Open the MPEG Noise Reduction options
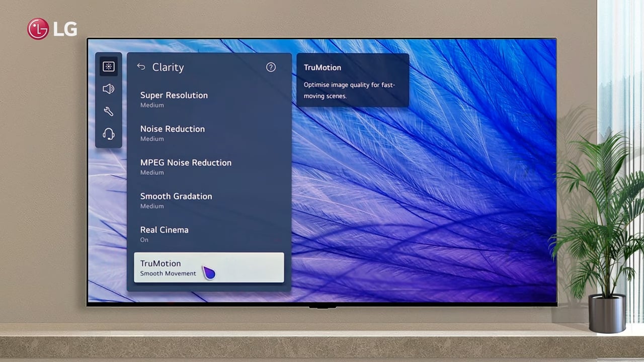Image resolution: width=644 pixels, height=362 pixels. (x=186, y=167)
